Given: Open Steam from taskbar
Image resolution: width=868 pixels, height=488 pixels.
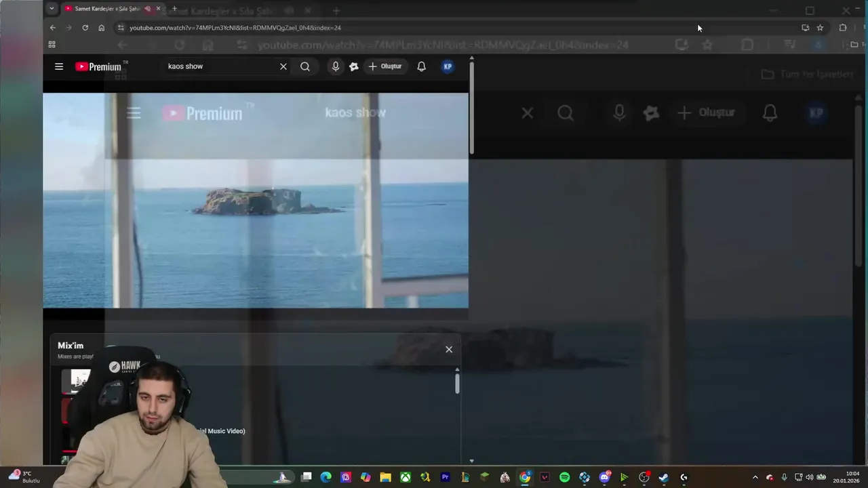Looking at the screenshot, I should 663,477.
